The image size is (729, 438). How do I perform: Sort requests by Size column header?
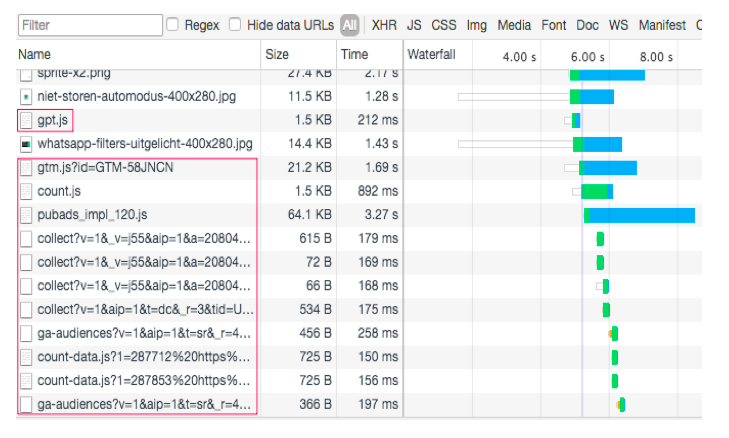tap(277, 55)
